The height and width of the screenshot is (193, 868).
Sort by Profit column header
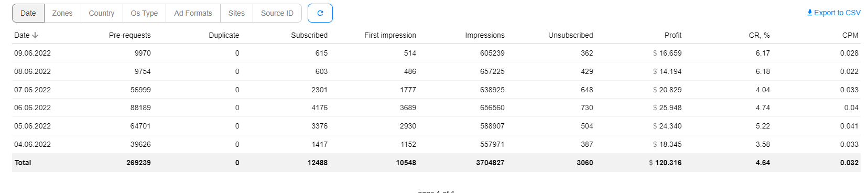(x=673, y=35)
